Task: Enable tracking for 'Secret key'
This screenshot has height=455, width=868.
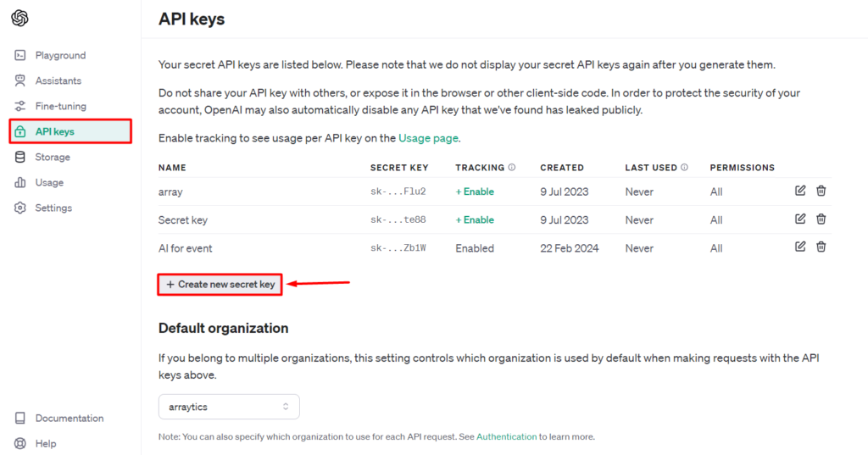Action: pyautogui.click(x=475, y=219)
